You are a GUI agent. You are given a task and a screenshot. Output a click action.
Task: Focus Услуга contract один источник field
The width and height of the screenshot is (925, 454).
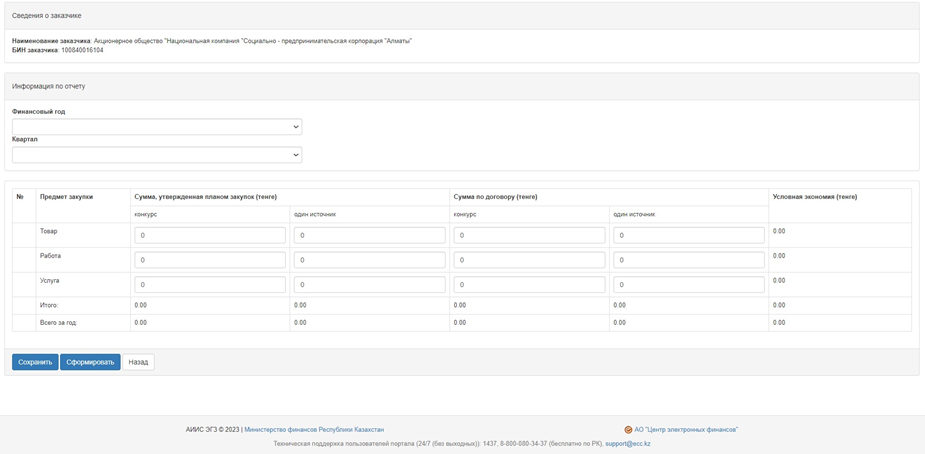tap(688, 285)
